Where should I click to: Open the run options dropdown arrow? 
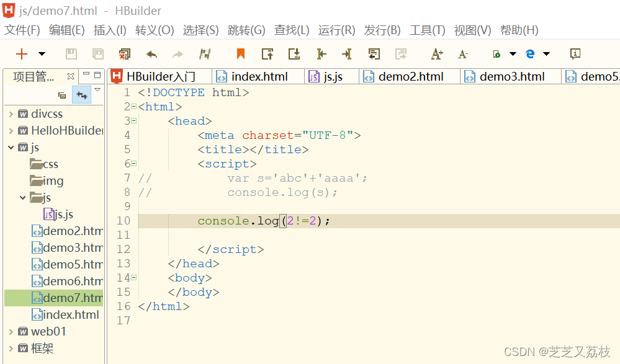coord(513,54)
